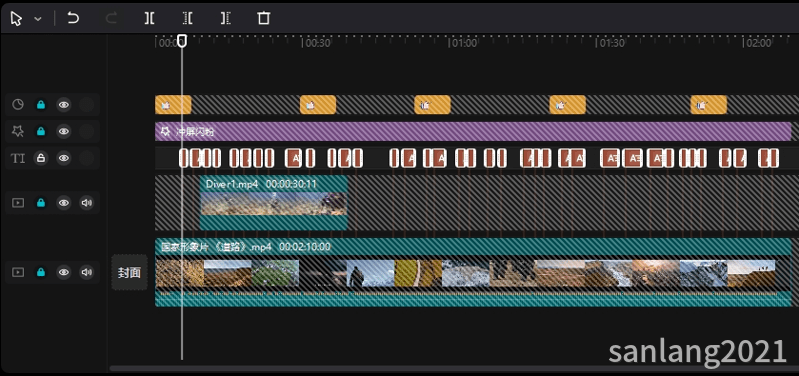Click the horizontal timeline scrollbar

pyautogui.click(x=448, y=368)
